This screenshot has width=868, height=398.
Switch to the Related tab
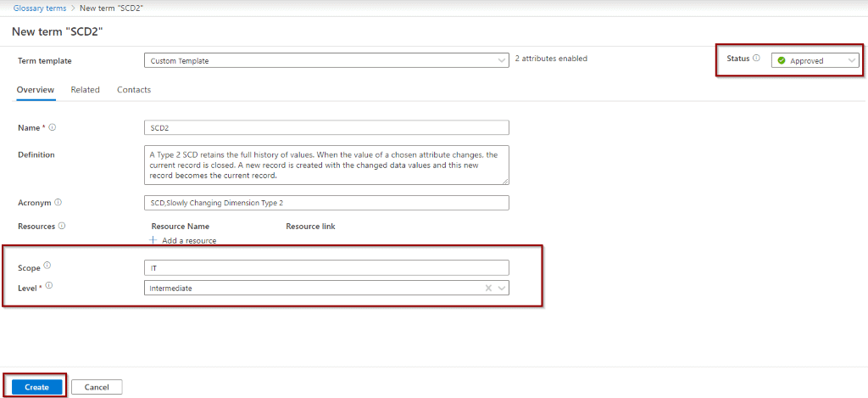tap(86, 89)
